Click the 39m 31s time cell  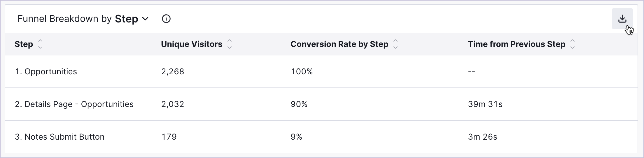485,104
